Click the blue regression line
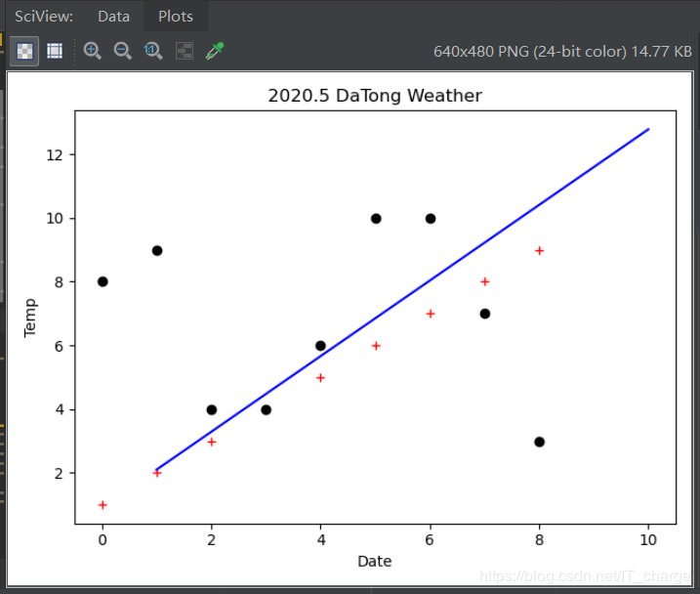This screenshot has width=700, height=594. point(402,299)
